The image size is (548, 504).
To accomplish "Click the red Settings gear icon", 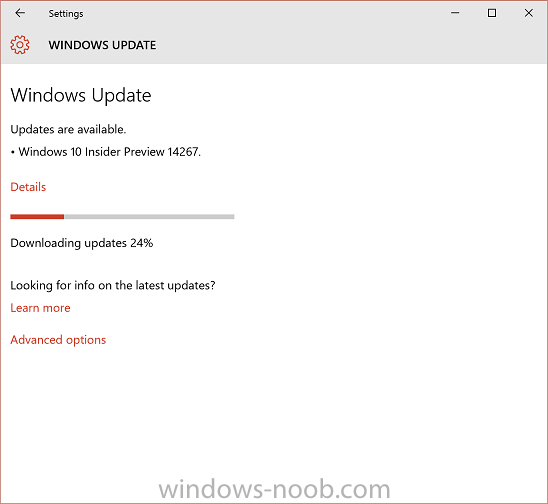I will tap(20, 45).
